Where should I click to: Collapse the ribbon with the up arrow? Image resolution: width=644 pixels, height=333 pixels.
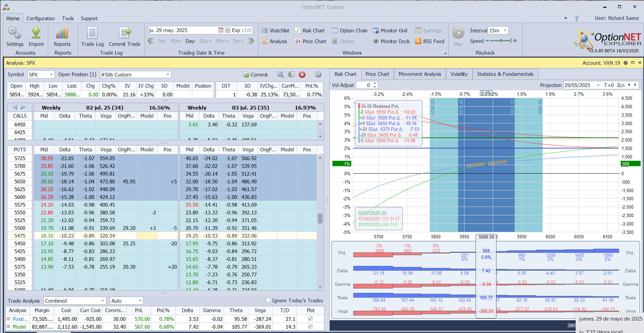coord(566,18)
